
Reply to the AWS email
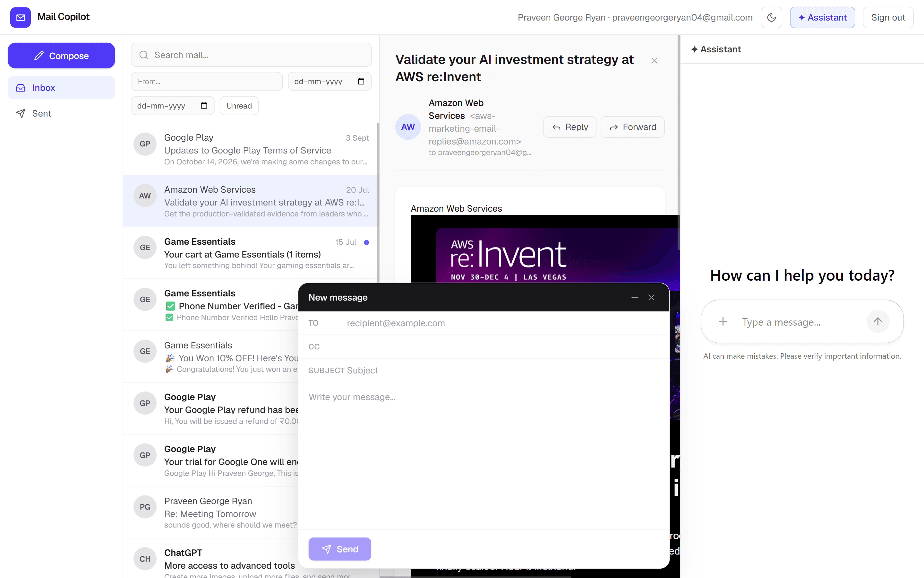tap(569, 127)
